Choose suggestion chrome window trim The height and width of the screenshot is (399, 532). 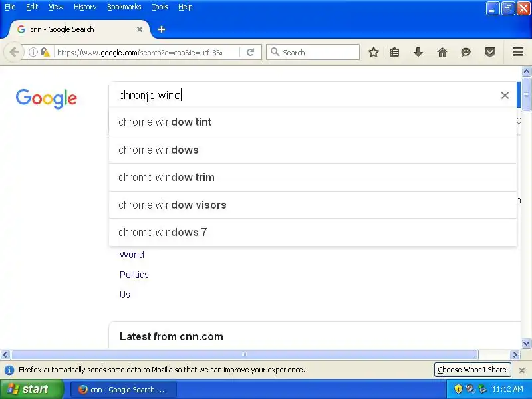(313, 178)
